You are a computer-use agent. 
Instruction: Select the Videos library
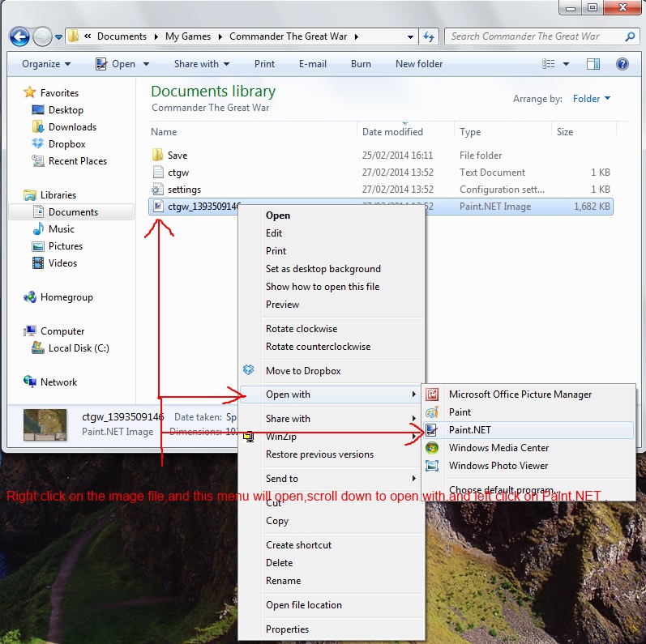pos(62,263)
